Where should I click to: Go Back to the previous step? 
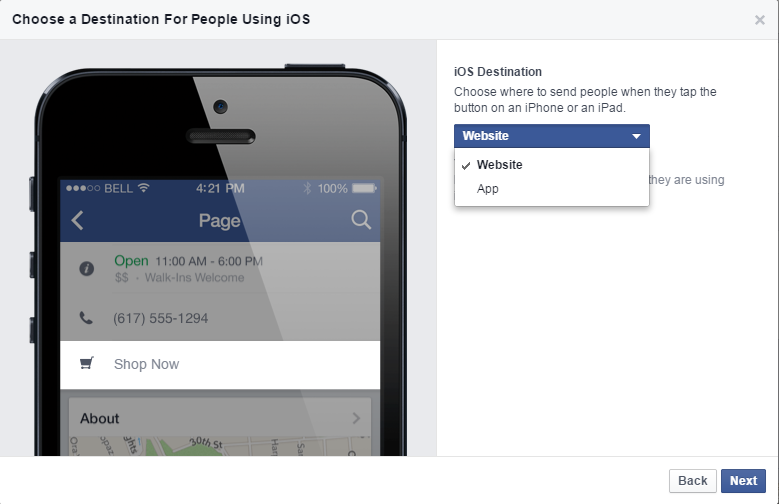693,481
